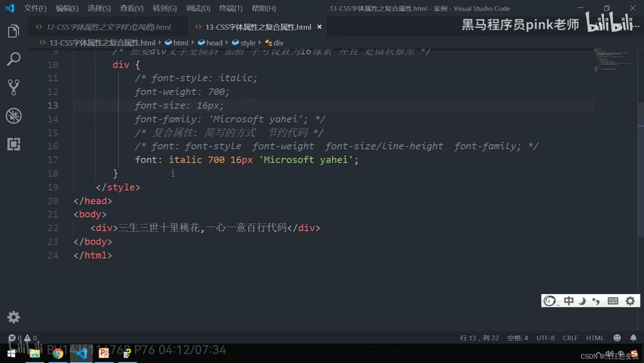Screen dimensions: 644x363
Task: Click the div selector on line 10
Action: 121,65
